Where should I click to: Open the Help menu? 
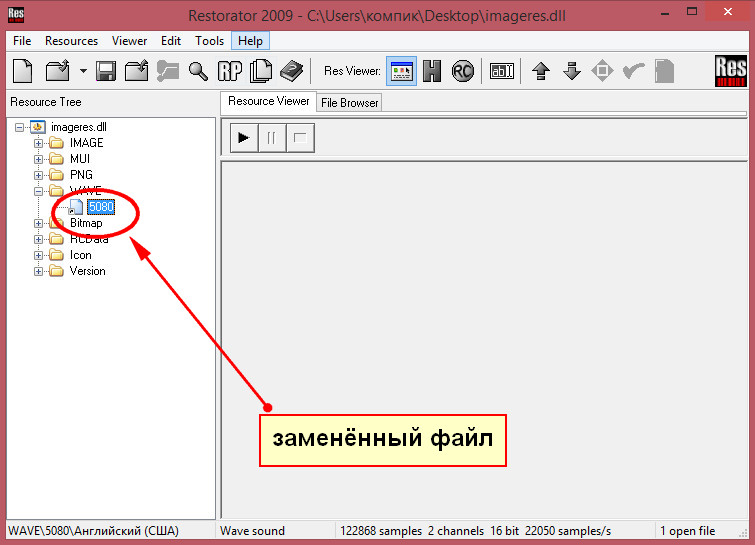point(250,41)
